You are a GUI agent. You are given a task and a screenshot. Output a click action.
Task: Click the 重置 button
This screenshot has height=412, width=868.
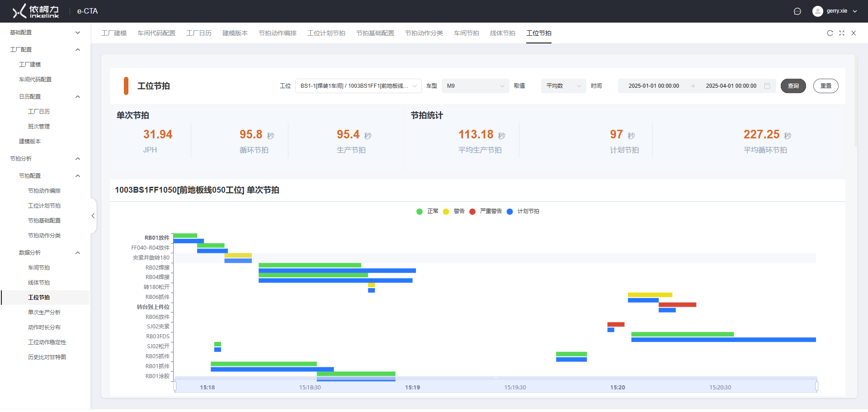(x=826, y=86)
